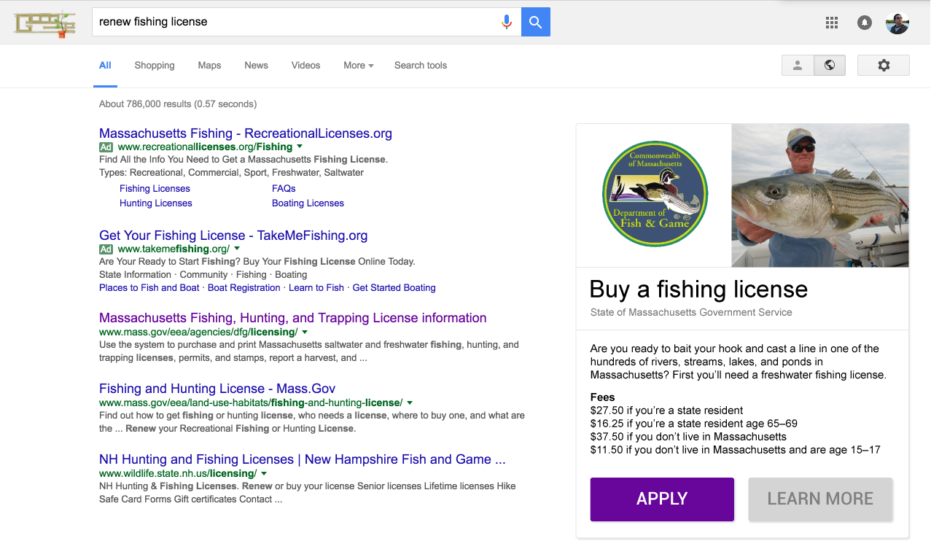Select the All tab
The height and width of the screenshot is (560, 931).
tap(105, 66)
